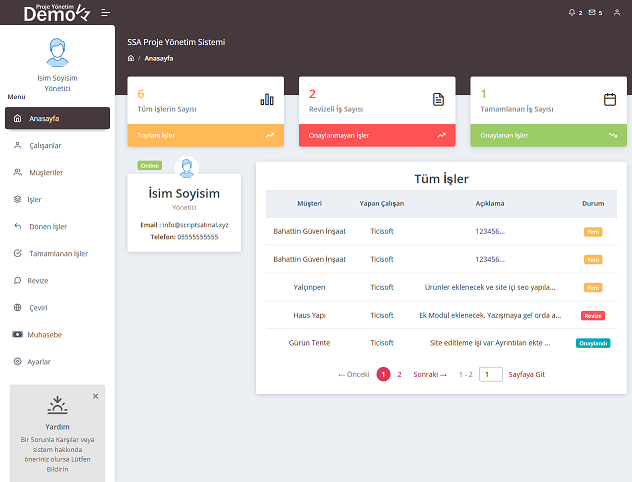Click the Sonraki next page link
632x482 pixels.
(430, 374)
